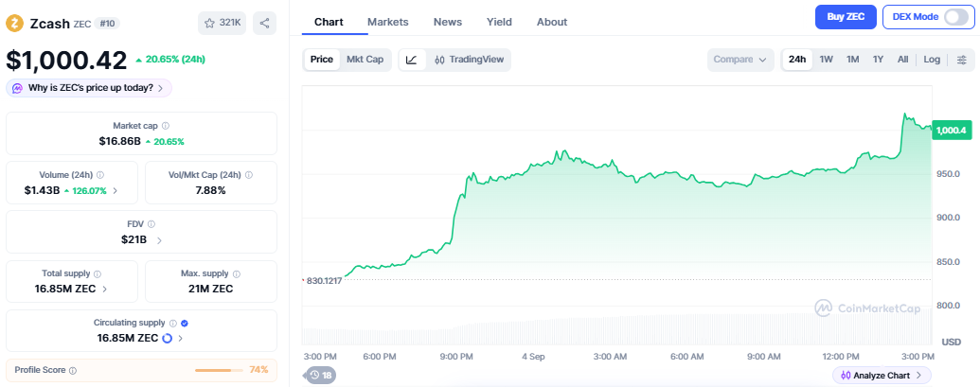Open the About tab
The width and height of the screenshot is (980, 387).
(x=552, y=22)
